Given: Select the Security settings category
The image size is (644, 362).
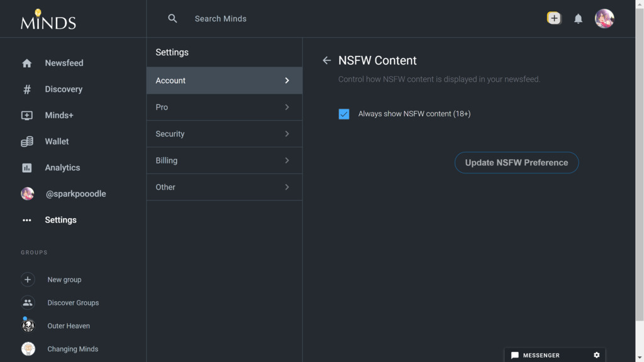Looking at the screenshot, I should pyautogui.click(x=225, y=134).
